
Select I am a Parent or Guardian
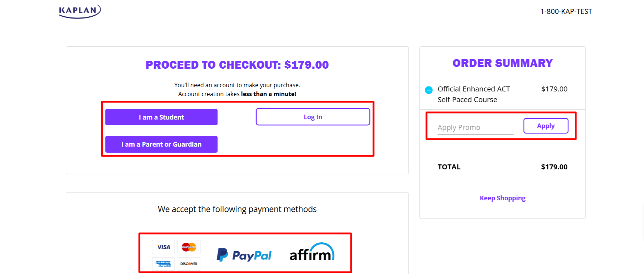(x=161, y=144)
